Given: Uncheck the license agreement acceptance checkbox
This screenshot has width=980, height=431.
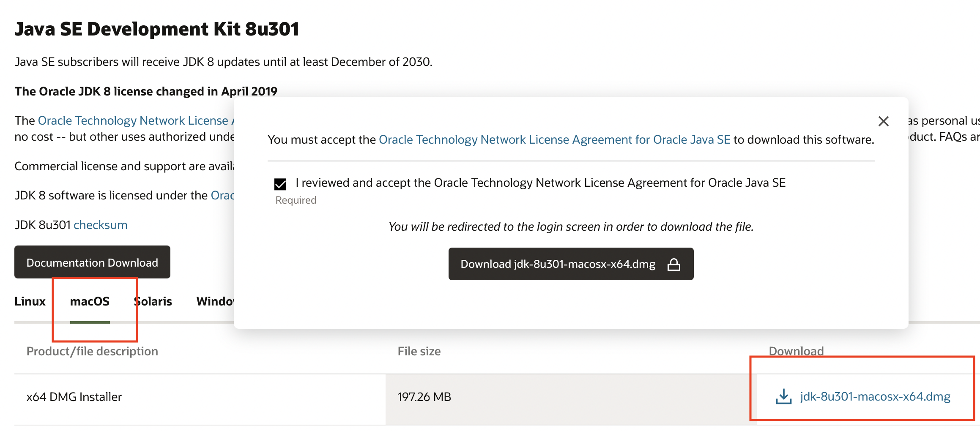Looking at the screenshot, I should (x=280, y=184).
